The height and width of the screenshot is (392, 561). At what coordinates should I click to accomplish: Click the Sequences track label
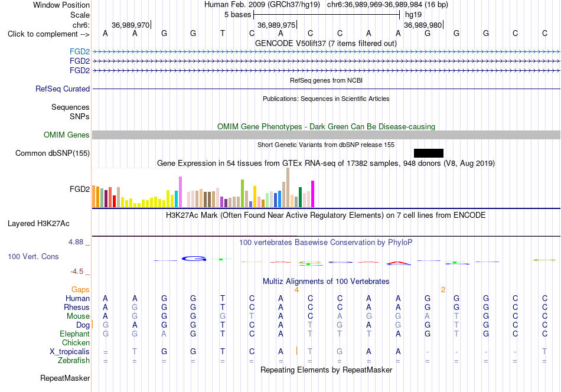tap(70, 107)
